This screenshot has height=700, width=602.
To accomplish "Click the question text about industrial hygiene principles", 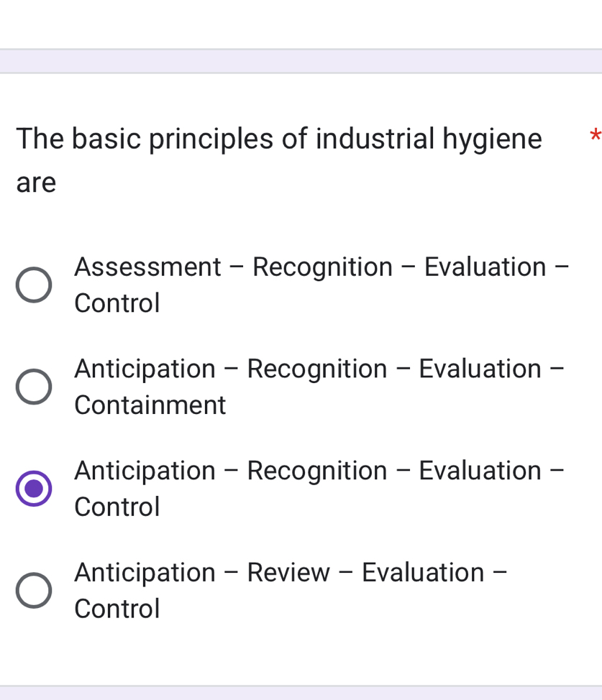I will coord(278,139).
